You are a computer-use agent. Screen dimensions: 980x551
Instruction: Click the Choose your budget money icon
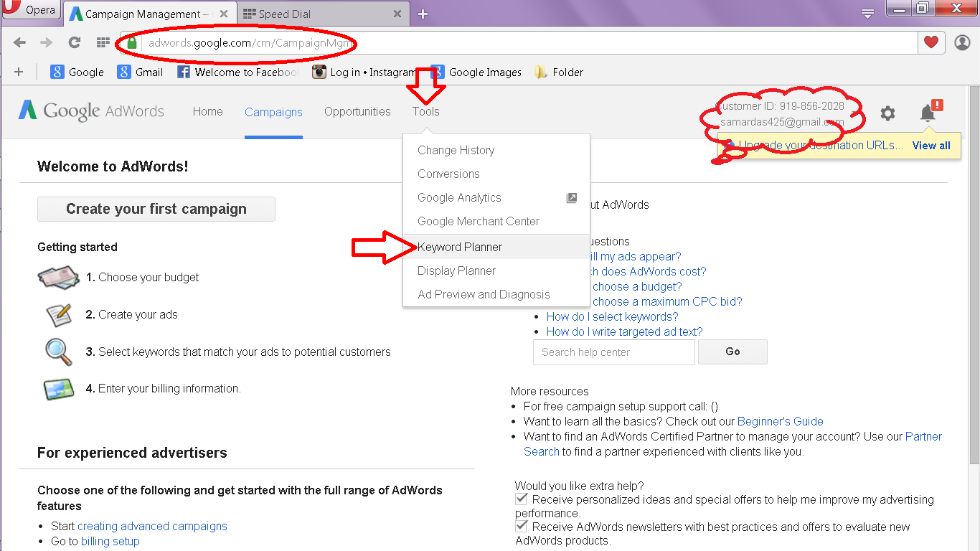click(58, 278)
